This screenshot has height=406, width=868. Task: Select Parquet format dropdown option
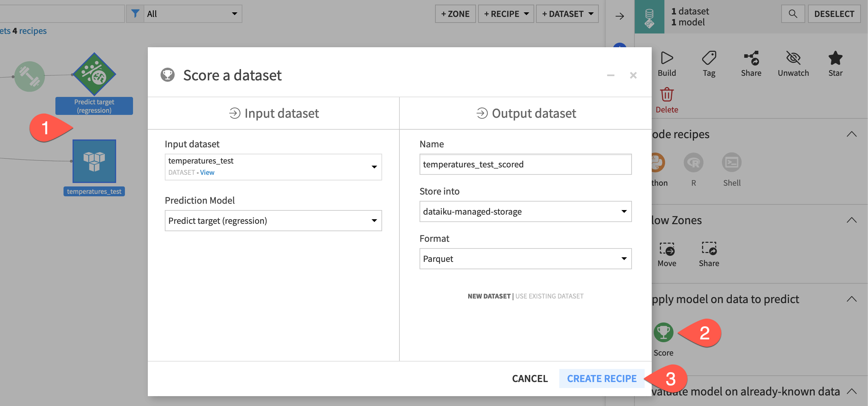pos(524,258)
